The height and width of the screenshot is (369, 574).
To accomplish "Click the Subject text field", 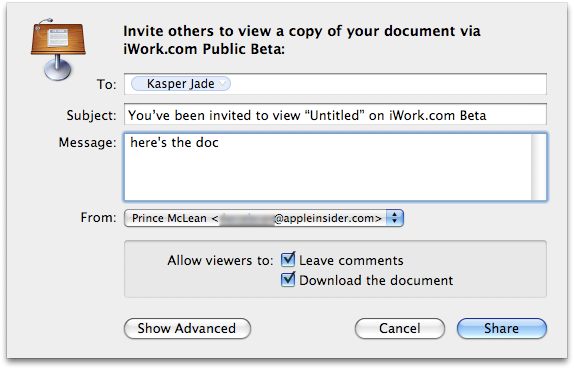I will point(335,115).
